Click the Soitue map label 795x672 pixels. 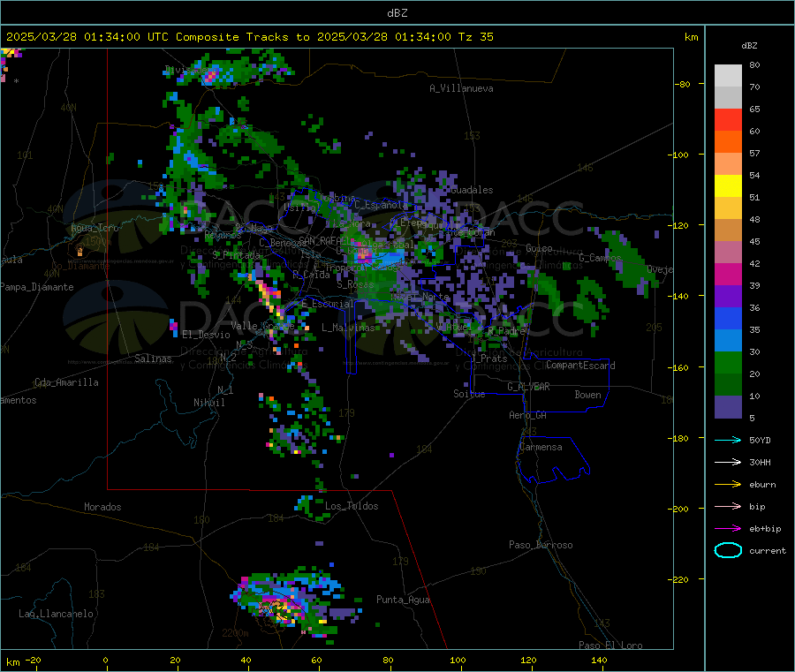[469, 394]
